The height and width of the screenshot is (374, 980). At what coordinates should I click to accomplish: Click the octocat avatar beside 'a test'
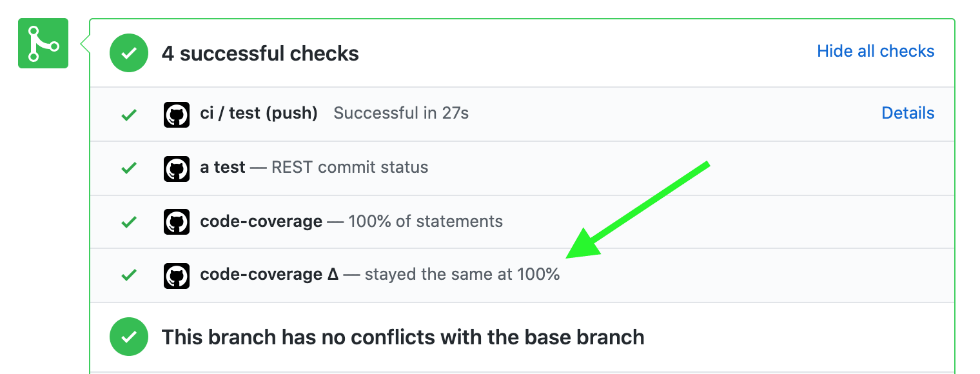pyautogui.click(x=177, y=168)
